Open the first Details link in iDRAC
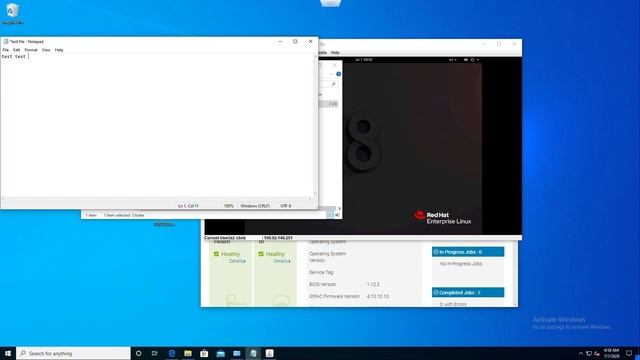The image size is (640, 360). click(237, 261)
